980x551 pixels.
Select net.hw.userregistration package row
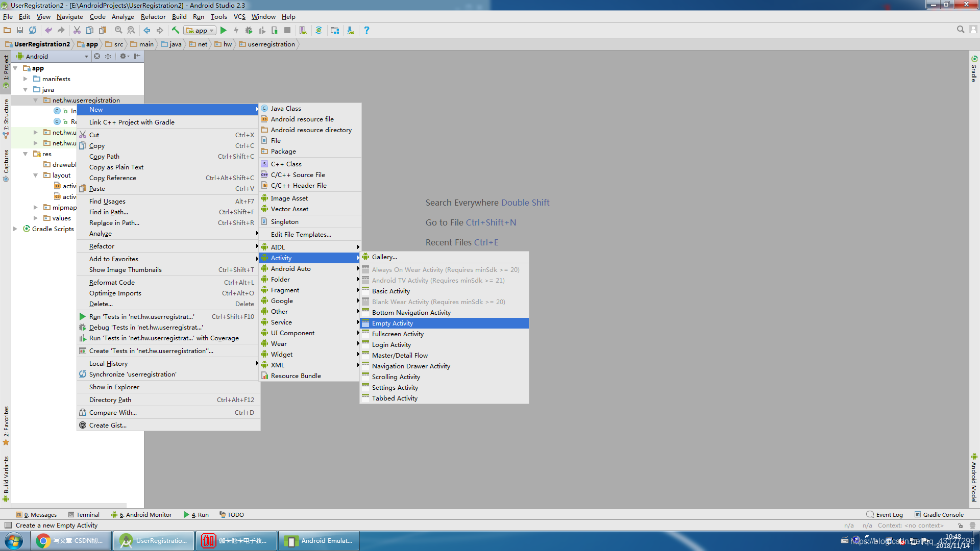tap(78, 100)
